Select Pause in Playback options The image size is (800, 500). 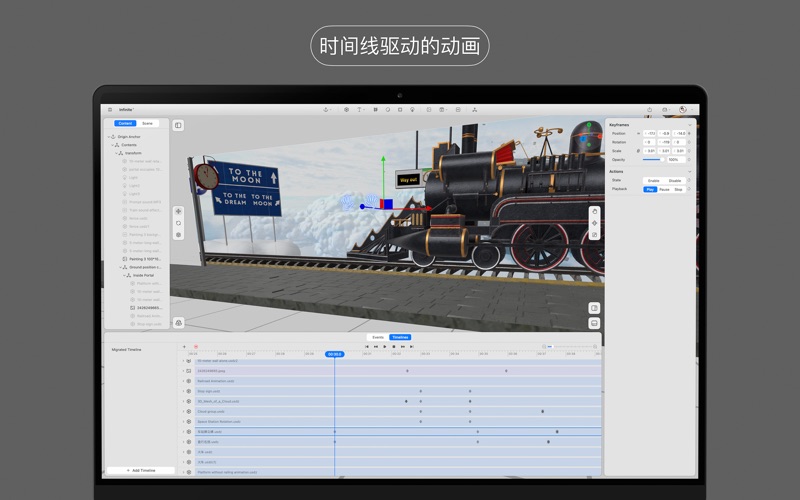tap(664, 189)
